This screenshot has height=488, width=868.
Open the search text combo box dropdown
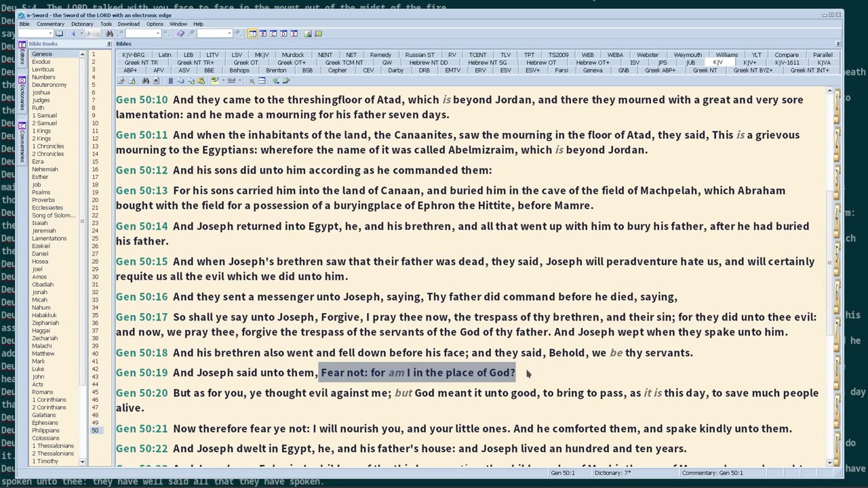(x=158, y=33)
